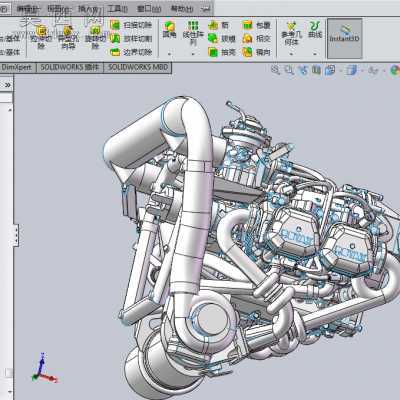Choose Lofted Cut (放样切割)
This screenshot has width=400, height=400.
[131, 38]
